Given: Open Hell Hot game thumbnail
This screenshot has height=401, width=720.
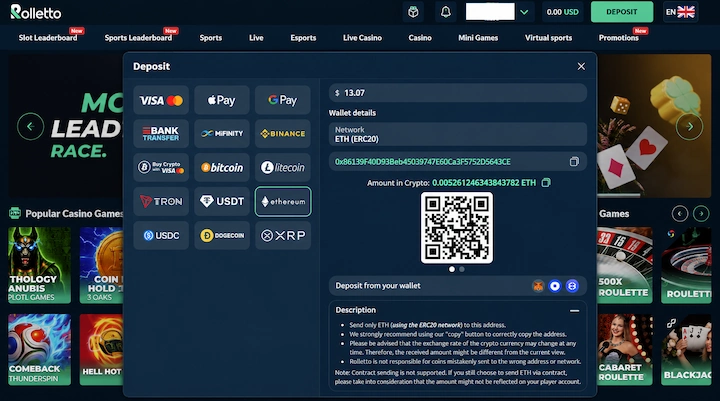Looking at the screenshot, I should [x=101, y=349].
